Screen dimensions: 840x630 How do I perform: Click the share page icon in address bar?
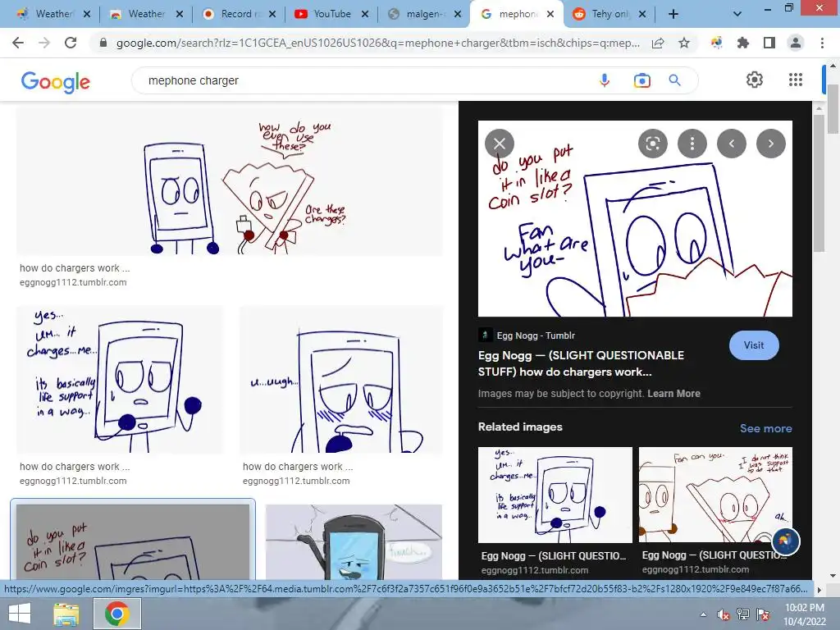(x=658, y=43)
